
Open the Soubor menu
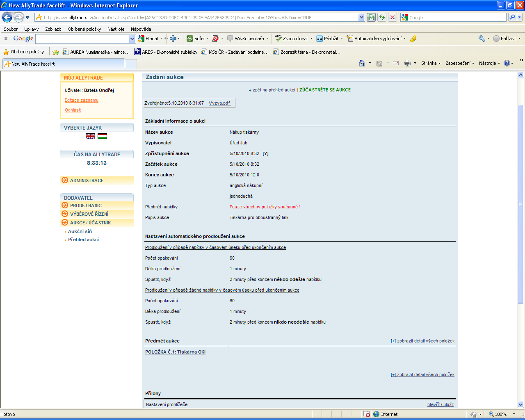click(11, 29)
